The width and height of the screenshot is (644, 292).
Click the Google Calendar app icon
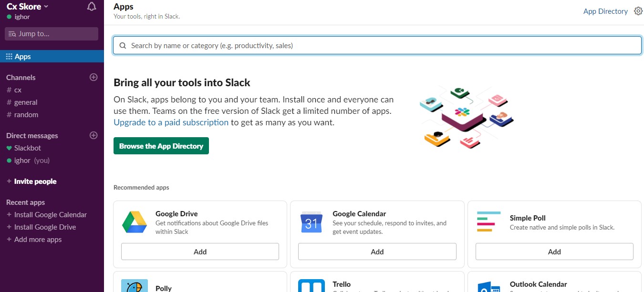pos(312,222)
